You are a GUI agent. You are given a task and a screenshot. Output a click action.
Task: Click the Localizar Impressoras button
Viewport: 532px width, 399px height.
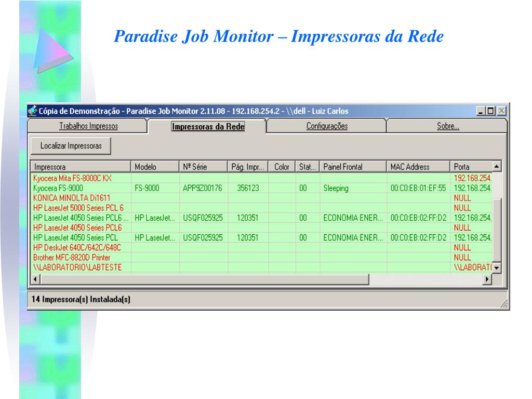pyautogui.click(x=71, y=146)
